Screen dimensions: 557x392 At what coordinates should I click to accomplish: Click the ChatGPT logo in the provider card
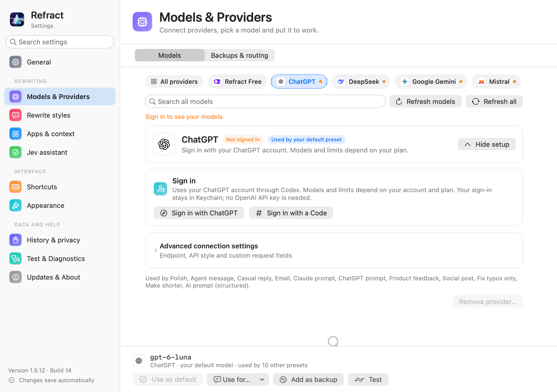pos(164,144)
